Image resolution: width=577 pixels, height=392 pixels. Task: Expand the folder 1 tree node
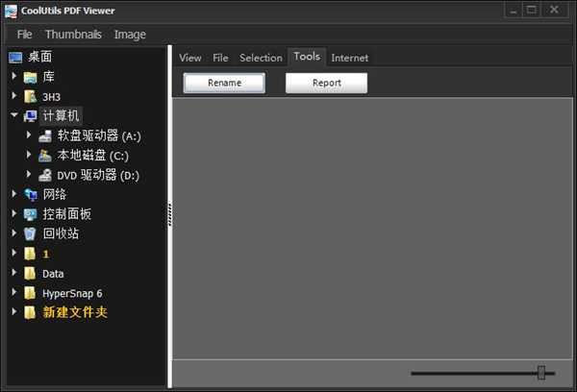(x=14, y=253)
